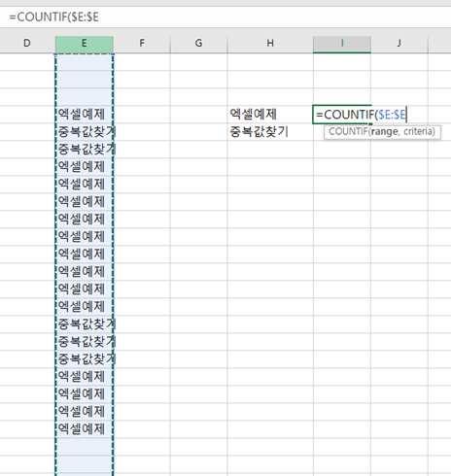The width and height of the screenshot is (451, 476).
Task: Click the criteria argument in the tooltip
Action: [x=418, y=132]
